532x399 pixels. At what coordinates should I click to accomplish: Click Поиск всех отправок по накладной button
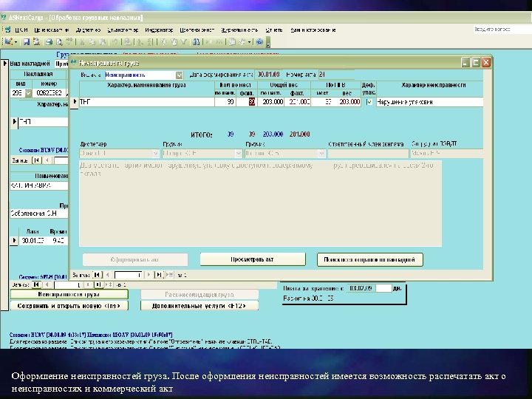[370, 259]
